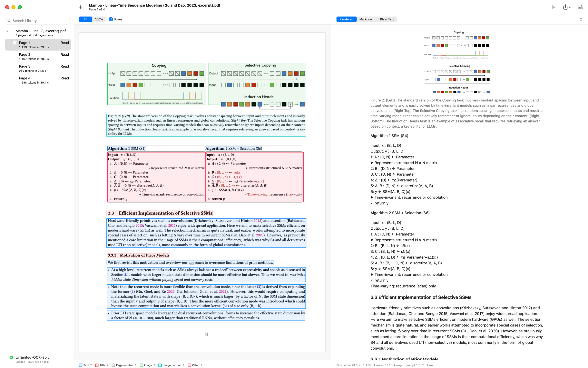Click the 3a equation reference link
The width and height of the screenshot is (588, 368).
point(226,306)
